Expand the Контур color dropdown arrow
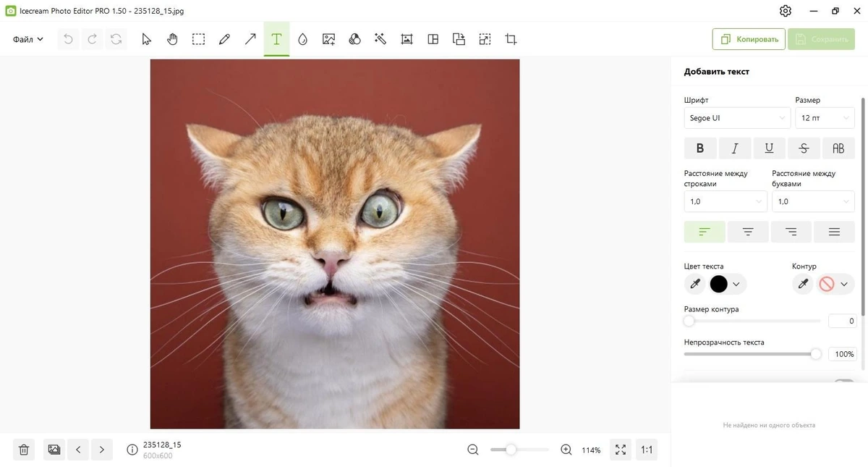This screenshot has height=467, width=868. pyautogui.click(x=844, y=285)
